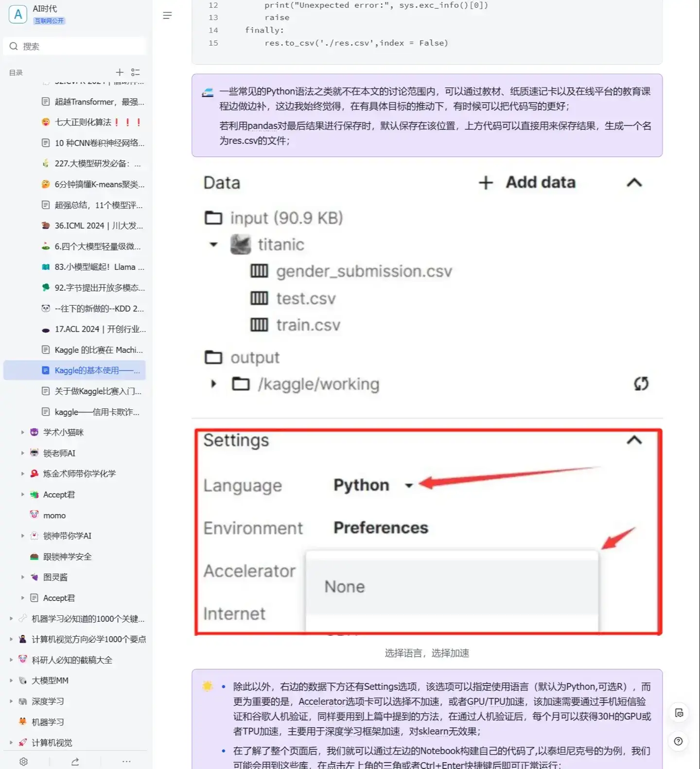The image size is (700, 769).
Task: Add a new page with the plus icon
Action: pos(120,72)
